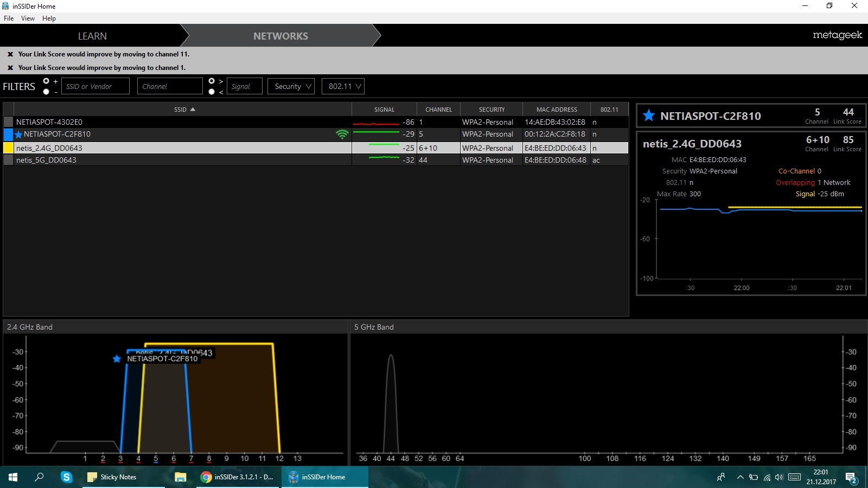Open Windows search from taskbar
This screenshot has height=488, width=868.
click(39, 477)
